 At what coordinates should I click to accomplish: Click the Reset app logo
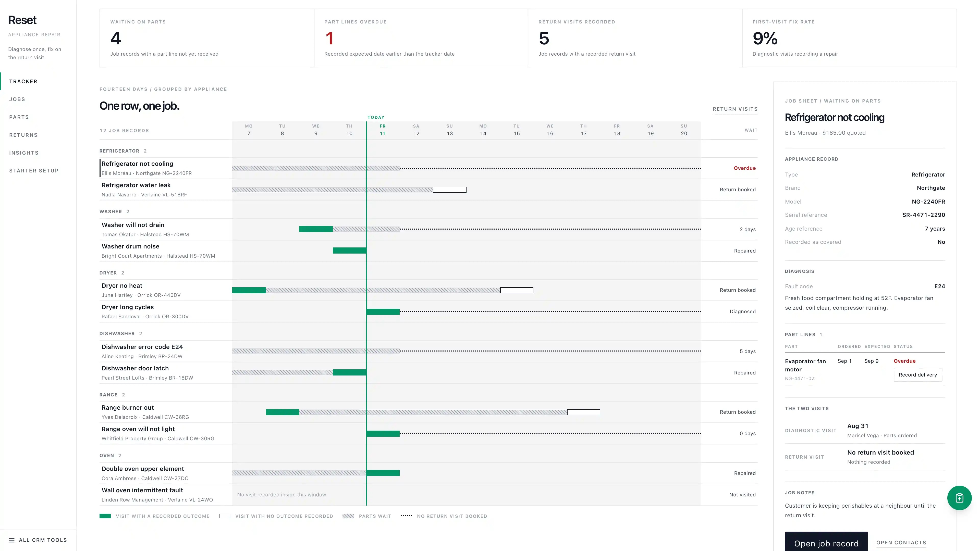22,20
